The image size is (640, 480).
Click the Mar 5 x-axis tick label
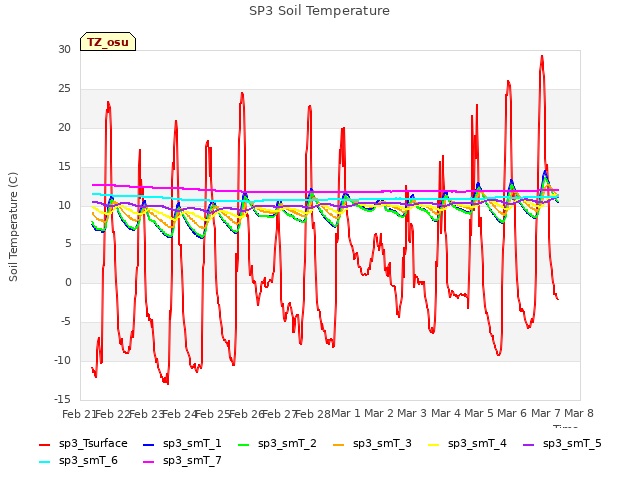[x=479, y=413]
